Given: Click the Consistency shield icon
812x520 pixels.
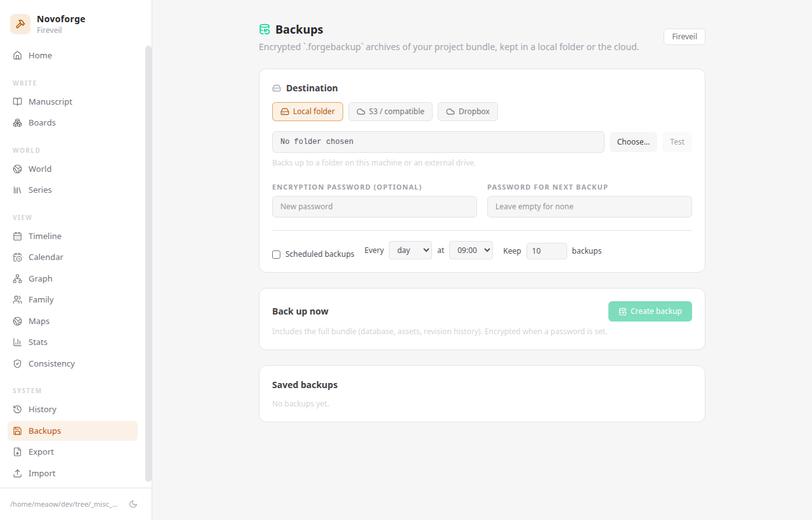Looking at the screenshot, I should [x=18, y=364].
